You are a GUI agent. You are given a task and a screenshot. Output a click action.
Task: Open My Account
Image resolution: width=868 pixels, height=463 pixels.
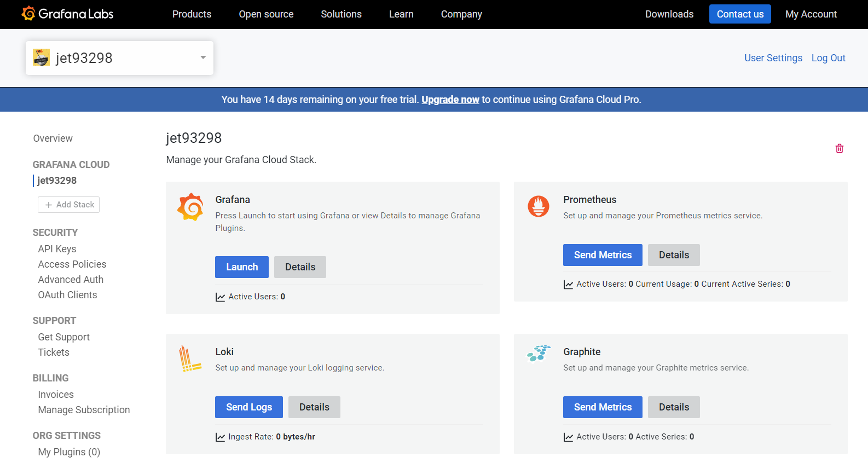(811, 14)
